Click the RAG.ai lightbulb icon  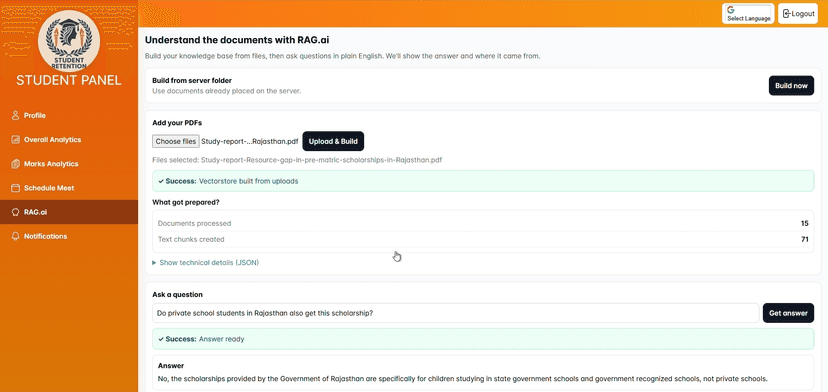coord(15,212)
